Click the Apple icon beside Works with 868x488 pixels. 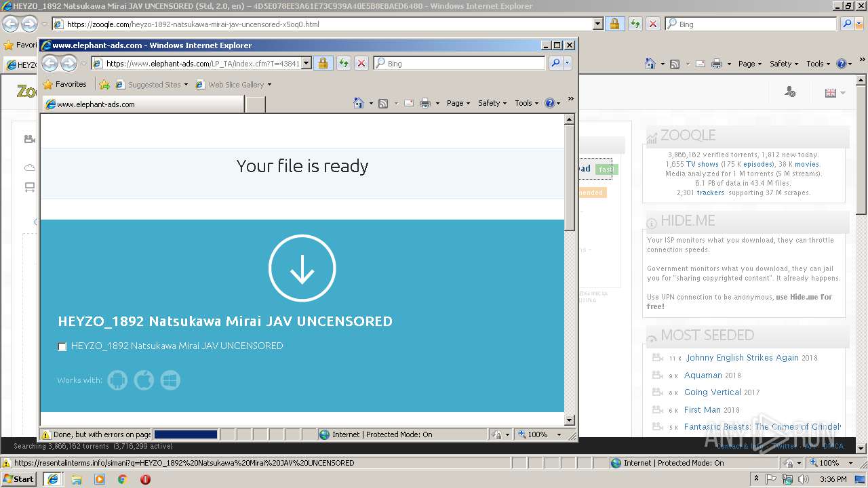coord(144,380)
